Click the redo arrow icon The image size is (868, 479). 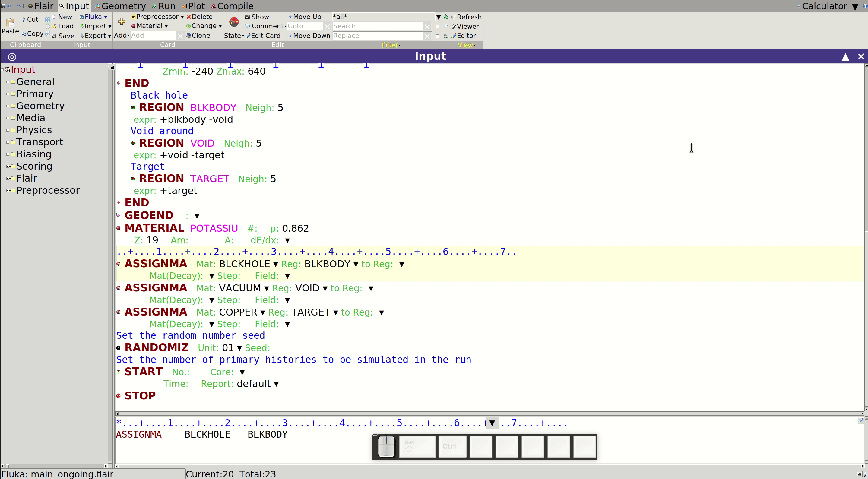click(x=19, y=6)
